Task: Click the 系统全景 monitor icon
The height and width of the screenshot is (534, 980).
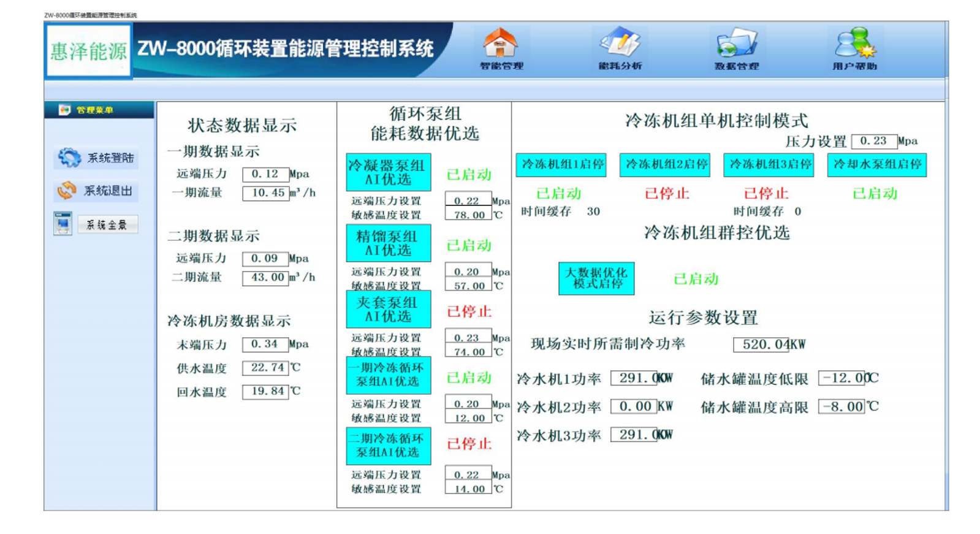Action: click(x=63, y=224)
